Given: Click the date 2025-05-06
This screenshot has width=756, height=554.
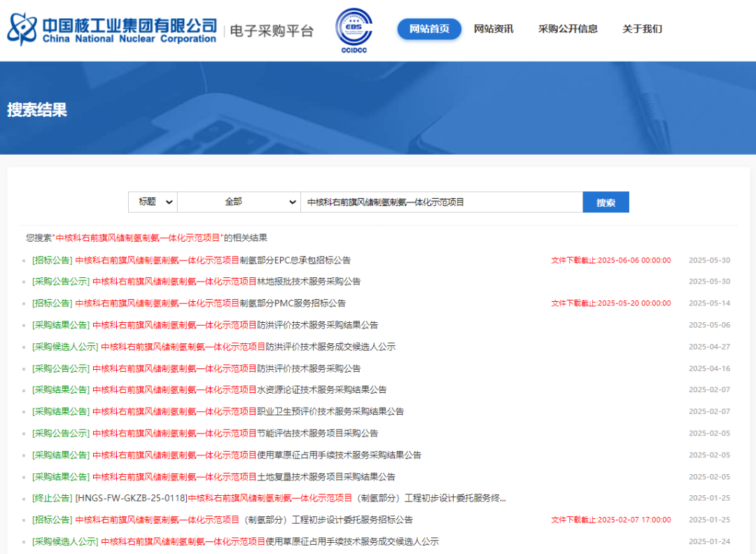Looking at the screenshot, I should [x=709, y=325].
